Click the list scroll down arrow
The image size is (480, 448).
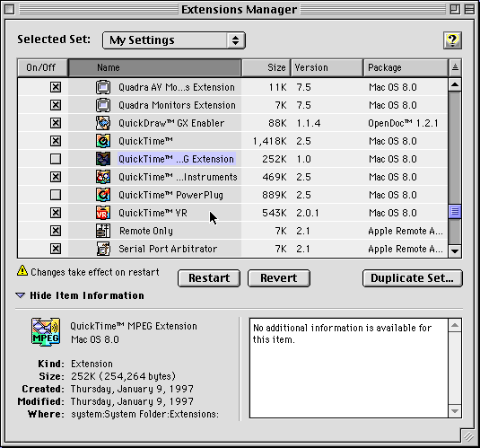[455, 251]
